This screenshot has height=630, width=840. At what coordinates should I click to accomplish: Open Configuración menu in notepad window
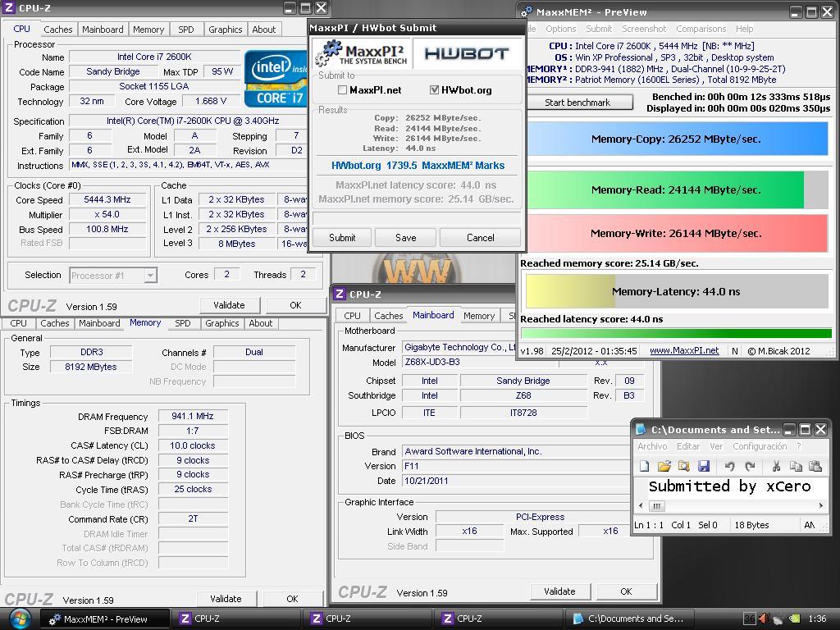(760, 446)
